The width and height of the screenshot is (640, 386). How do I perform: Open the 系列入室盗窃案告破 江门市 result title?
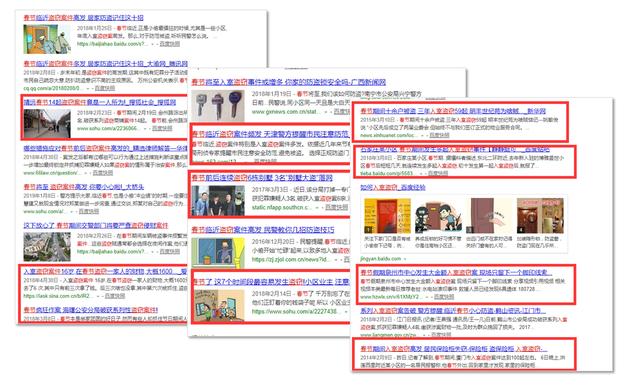coord(453,311)
